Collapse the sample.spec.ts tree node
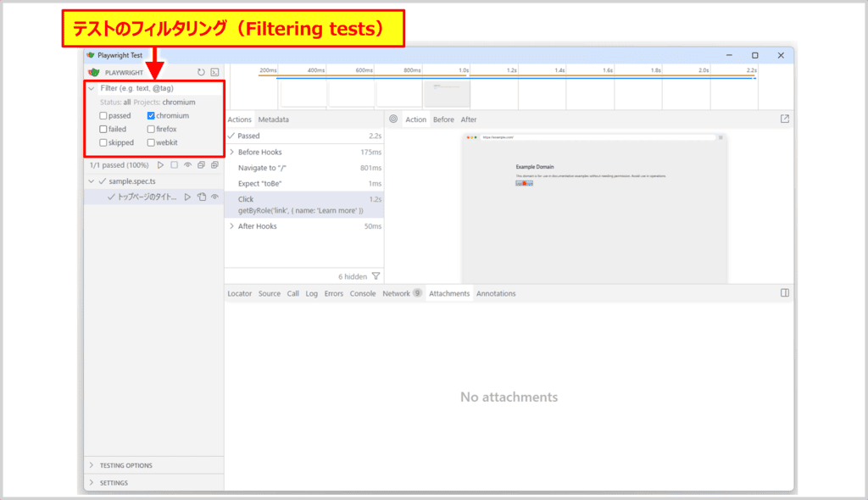868x500 pixels. [92, 181]
